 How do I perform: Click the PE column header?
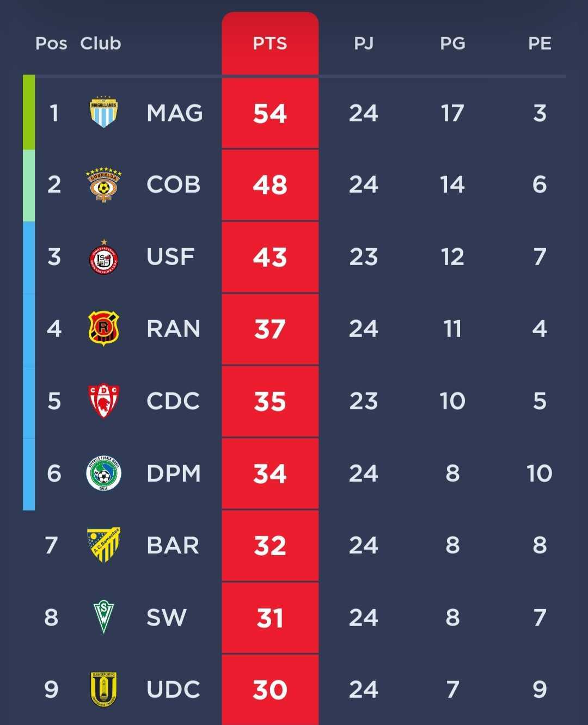540,44
